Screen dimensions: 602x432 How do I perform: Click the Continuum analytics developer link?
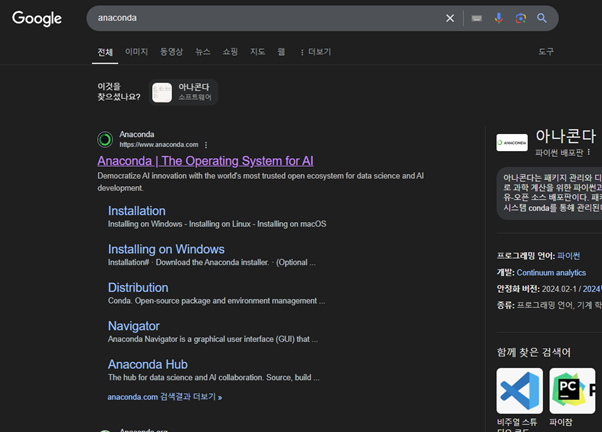551,273
